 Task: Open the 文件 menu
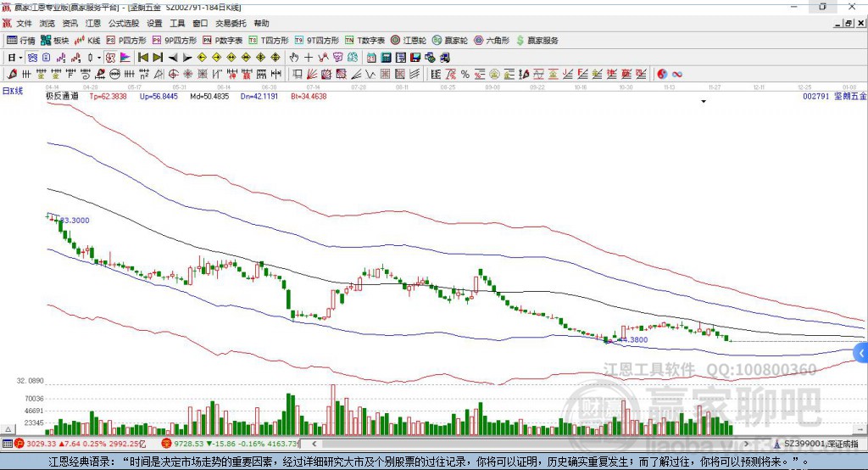[25, 23]
